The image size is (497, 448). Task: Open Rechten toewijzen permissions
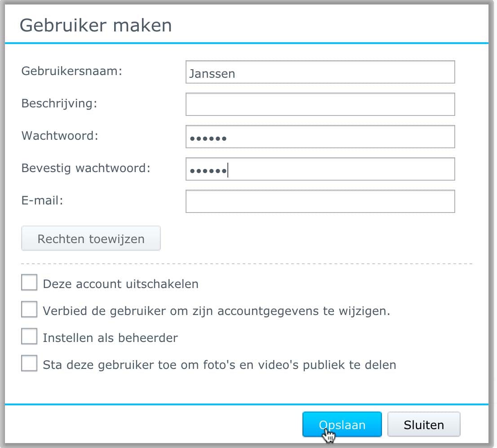(91, 239)
